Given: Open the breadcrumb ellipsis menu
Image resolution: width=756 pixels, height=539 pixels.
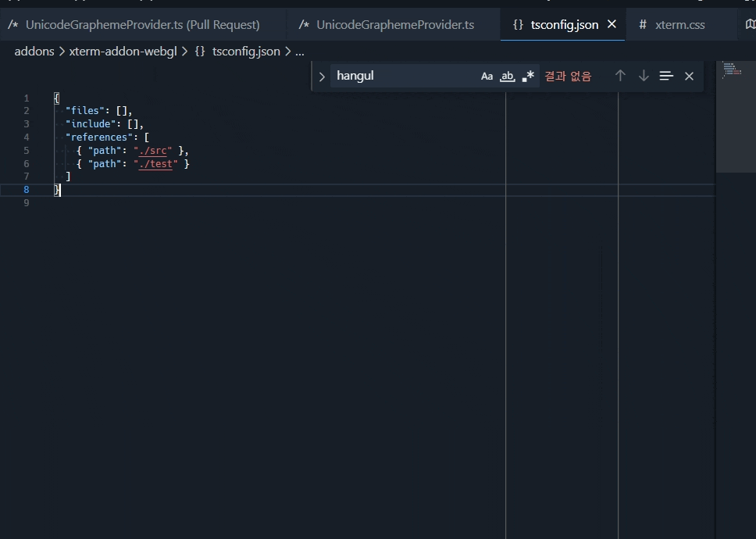Looking at the screenshot, I should 299,51.
